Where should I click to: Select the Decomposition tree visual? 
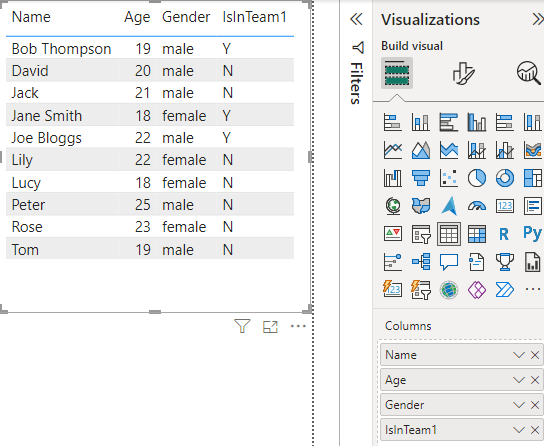point(421,262)
